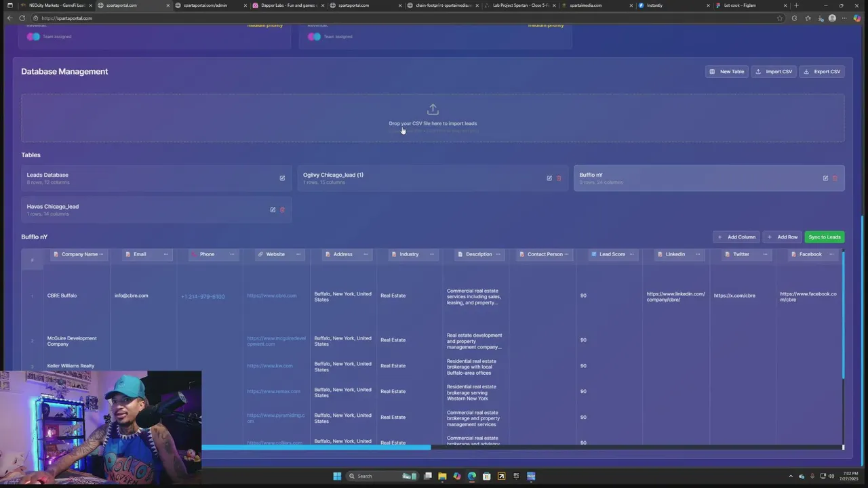Go back with the browser back arrow
The image size is (868, 488).
click(9, 18)
